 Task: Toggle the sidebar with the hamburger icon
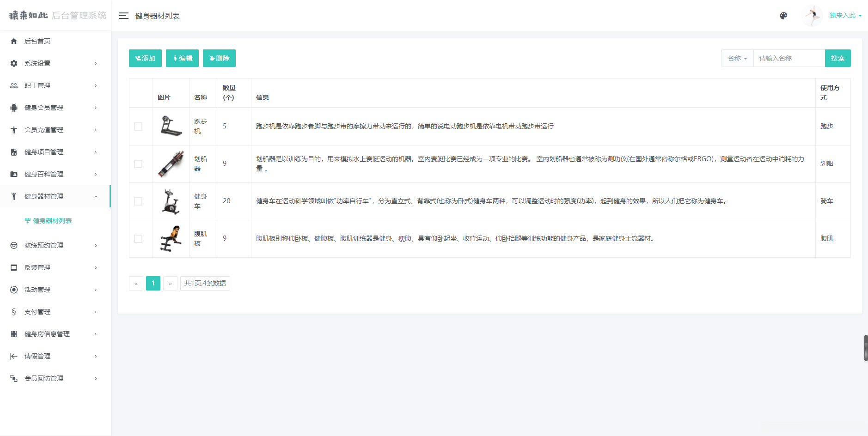click(124, 16)
